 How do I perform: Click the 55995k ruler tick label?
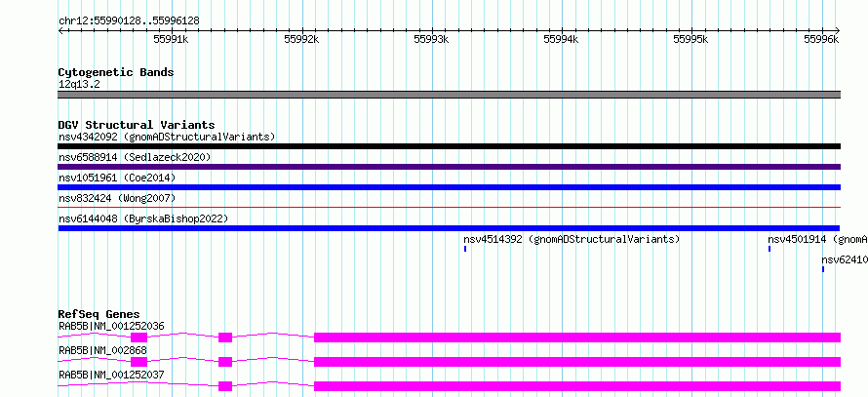click(x=690, y=39)
